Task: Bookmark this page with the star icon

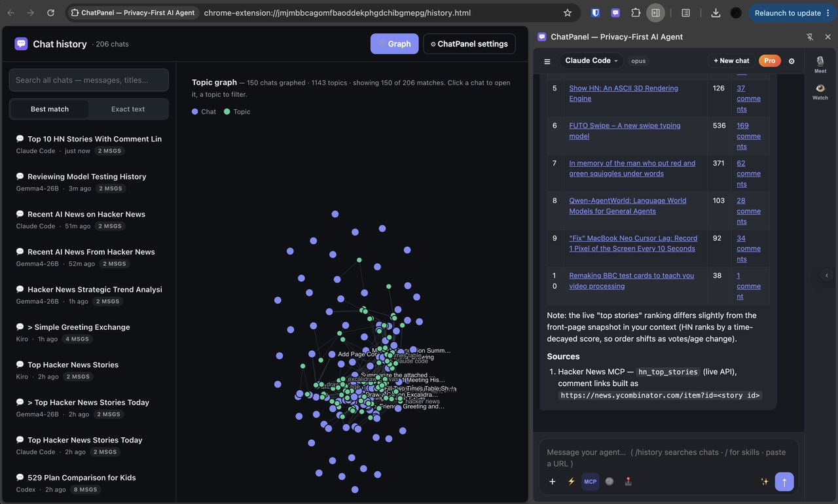Action: tap(568, 12)
